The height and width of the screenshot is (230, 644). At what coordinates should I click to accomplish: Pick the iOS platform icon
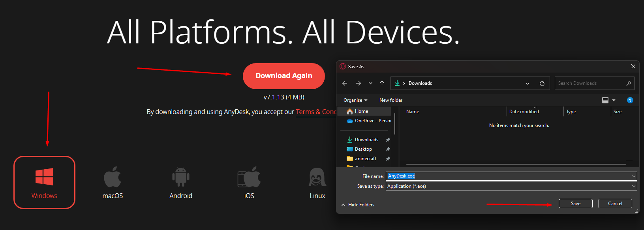[x=249, y=177]
